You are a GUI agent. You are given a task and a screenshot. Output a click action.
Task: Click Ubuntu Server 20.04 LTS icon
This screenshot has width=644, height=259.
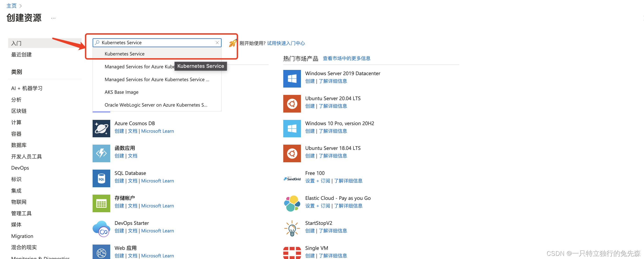pyautogui.click(x=292, y=104)
